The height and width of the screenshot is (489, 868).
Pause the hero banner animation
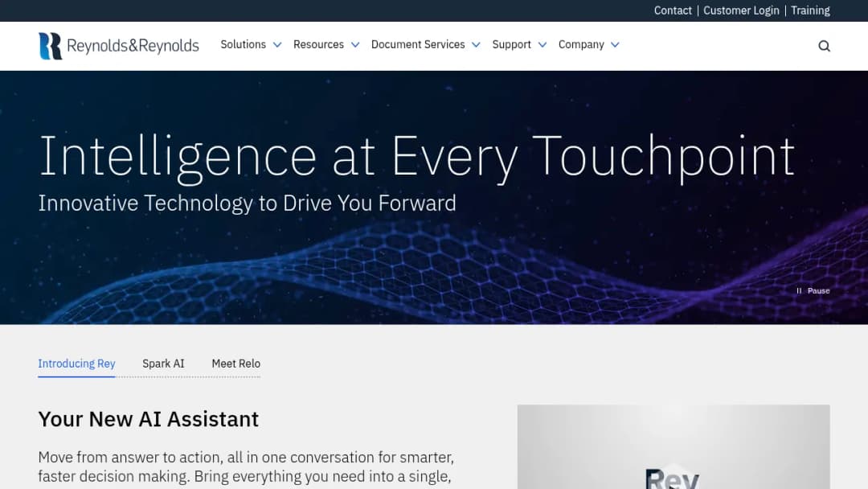(x=813, y=290)
